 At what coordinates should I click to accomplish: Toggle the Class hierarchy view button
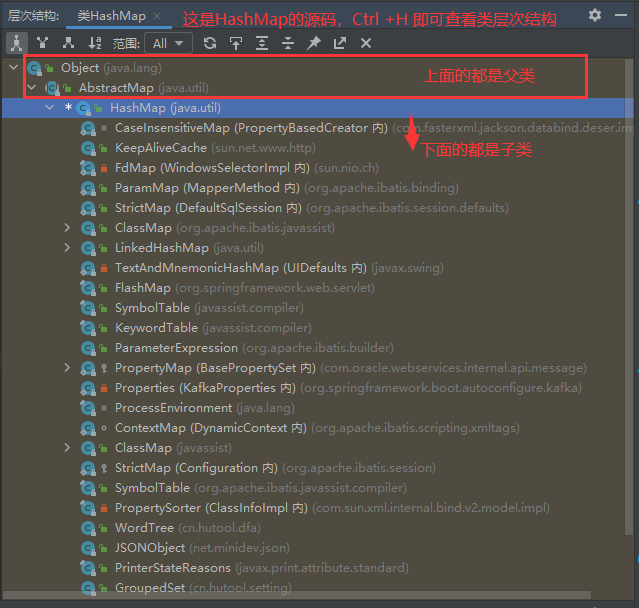click(16, 43)
